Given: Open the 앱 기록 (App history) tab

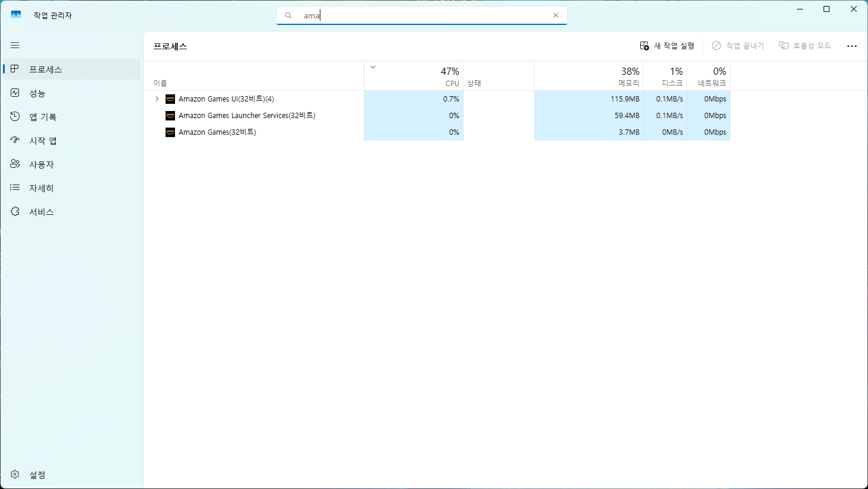Looking at the screenshot, I should tap(72, 116).
